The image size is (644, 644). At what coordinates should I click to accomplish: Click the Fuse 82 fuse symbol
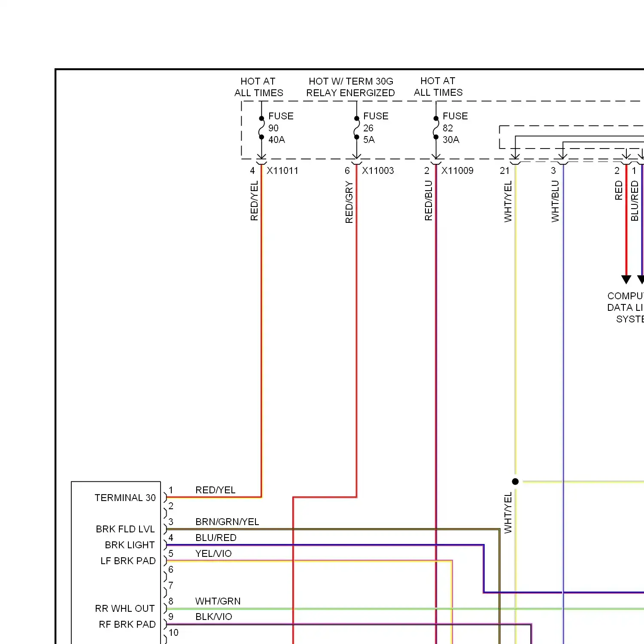436,128
